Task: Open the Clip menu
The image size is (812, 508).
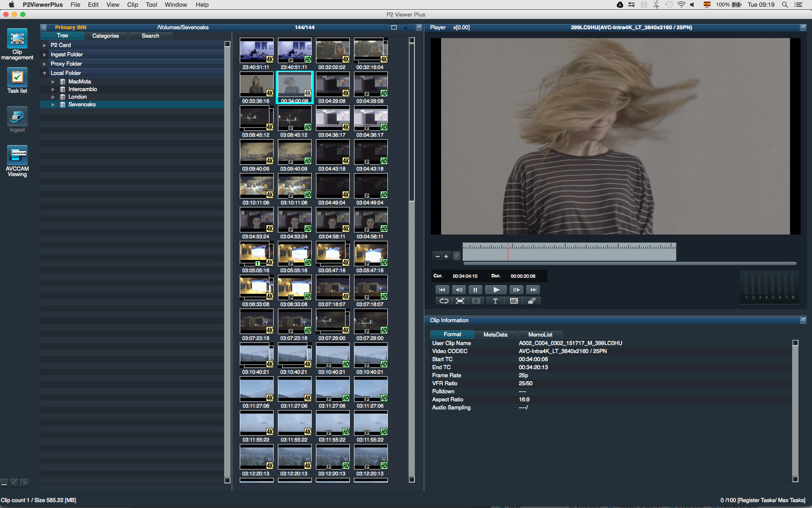Action: pos(133,5)
